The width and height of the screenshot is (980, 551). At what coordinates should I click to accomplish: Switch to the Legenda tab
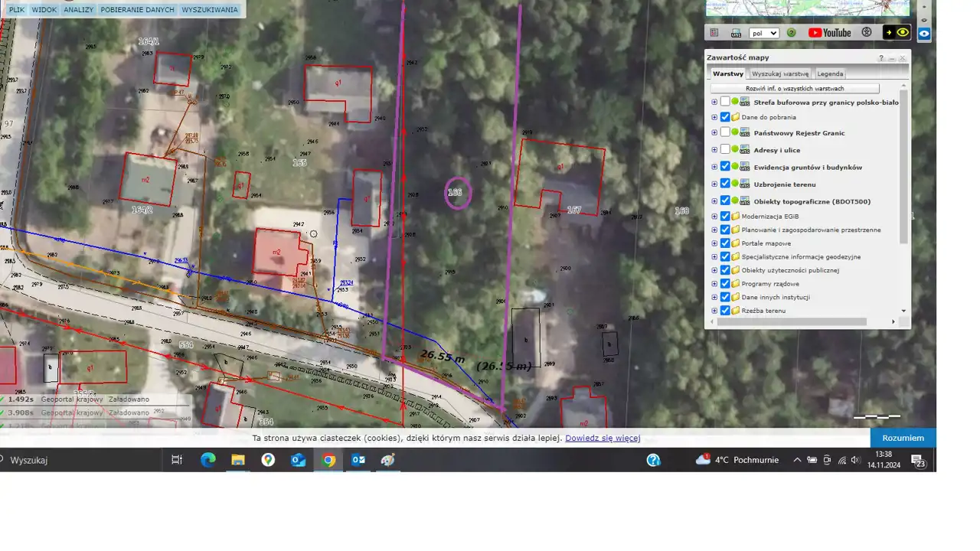[x=830, y=74]
